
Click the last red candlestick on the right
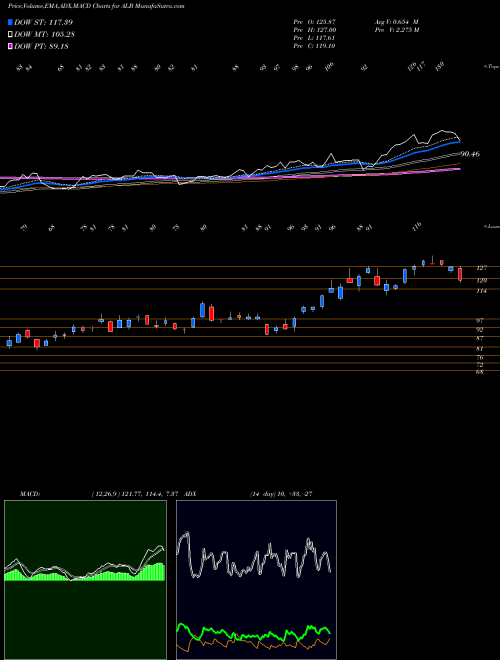pos(460,274)
